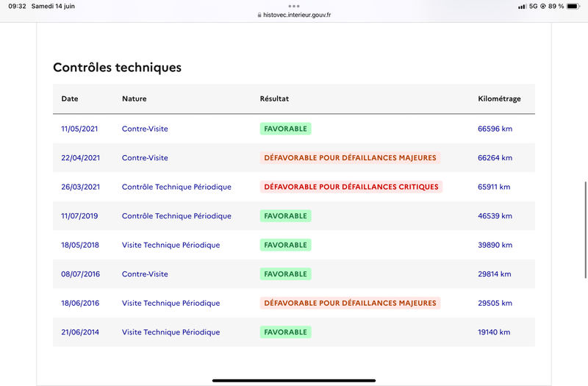Click the Kilométrage column header
588x386 pixels.
click(499, 99)
